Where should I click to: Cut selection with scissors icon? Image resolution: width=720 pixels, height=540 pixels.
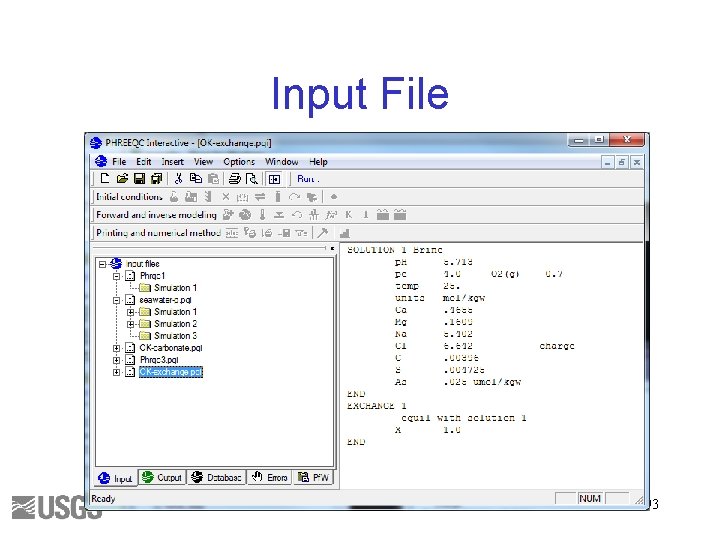click(x=179, y=179)
